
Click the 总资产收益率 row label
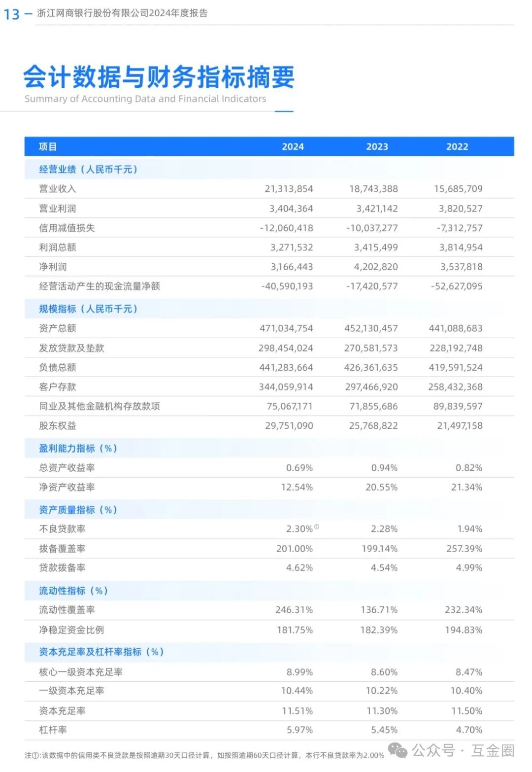coord(67,468)
